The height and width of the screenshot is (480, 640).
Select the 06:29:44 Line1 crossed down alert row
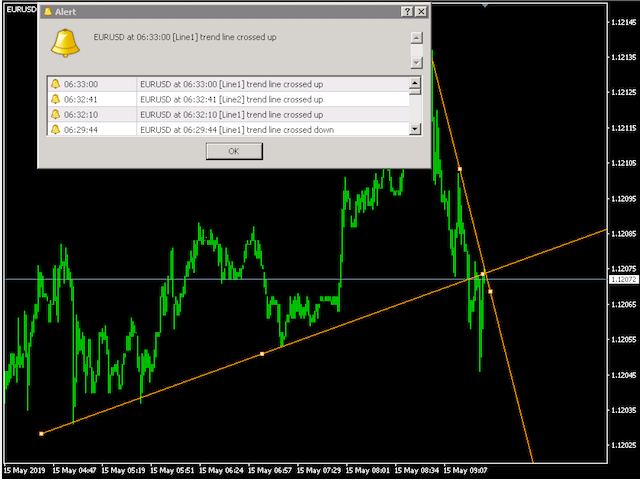pos(229,130)
